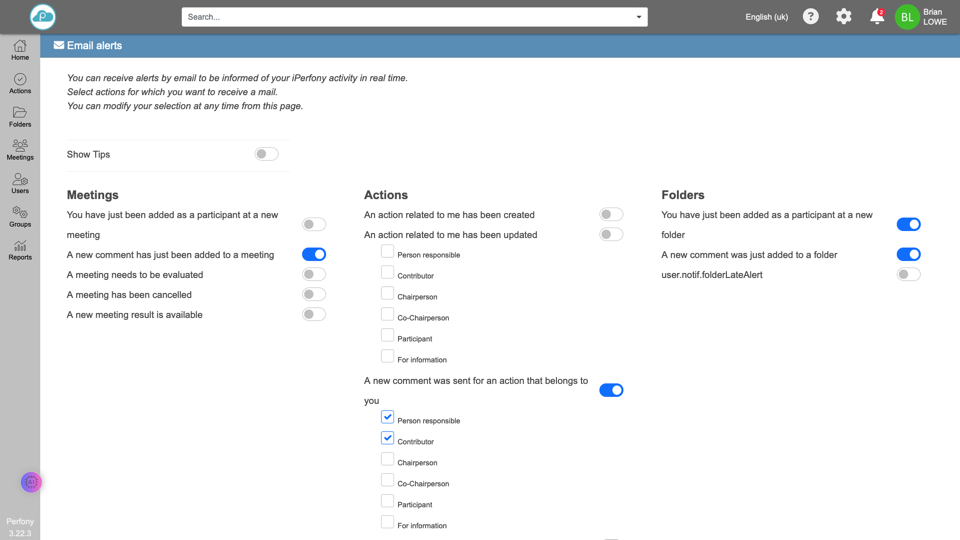960x540 pixels.
Task: Open Folders from the sidebar
Action: [x=20, y=117]
